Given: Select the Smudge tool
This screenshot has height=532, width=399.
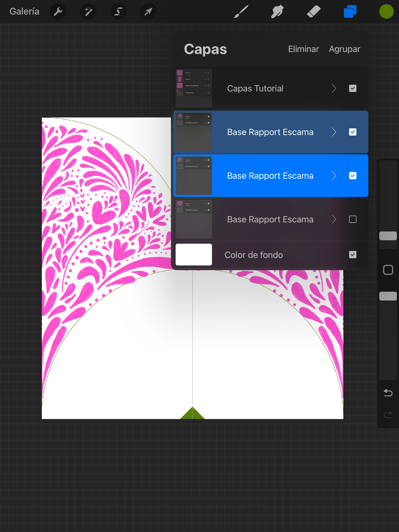Looking at the screenshot, I should click(x=277, y=12).
